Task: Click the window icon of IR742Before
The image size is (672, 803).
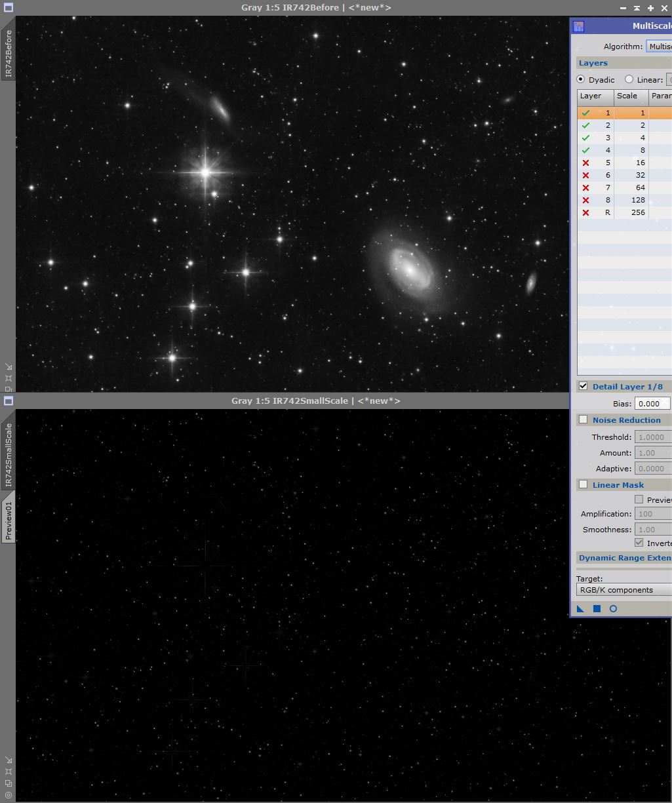Action: (x=9, y=8)
